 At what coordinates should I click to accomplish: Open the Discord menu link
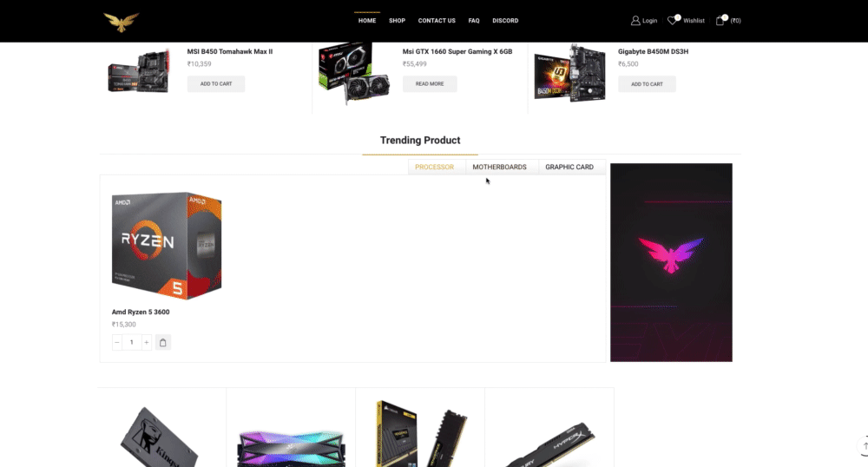tap(505, 21)
